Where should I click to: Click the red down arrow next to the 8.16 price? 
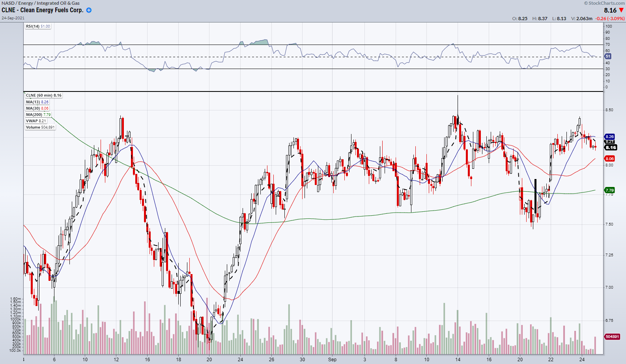coord(621,10)
